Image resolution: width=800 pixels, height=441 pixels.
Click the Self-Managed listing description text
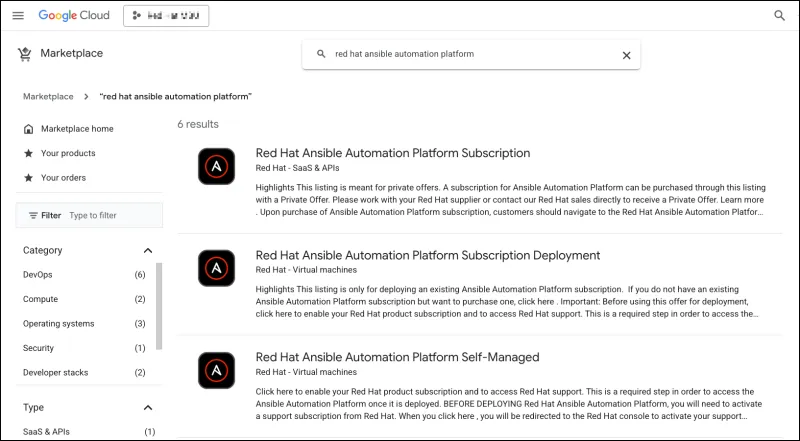(x=509, y=404)
